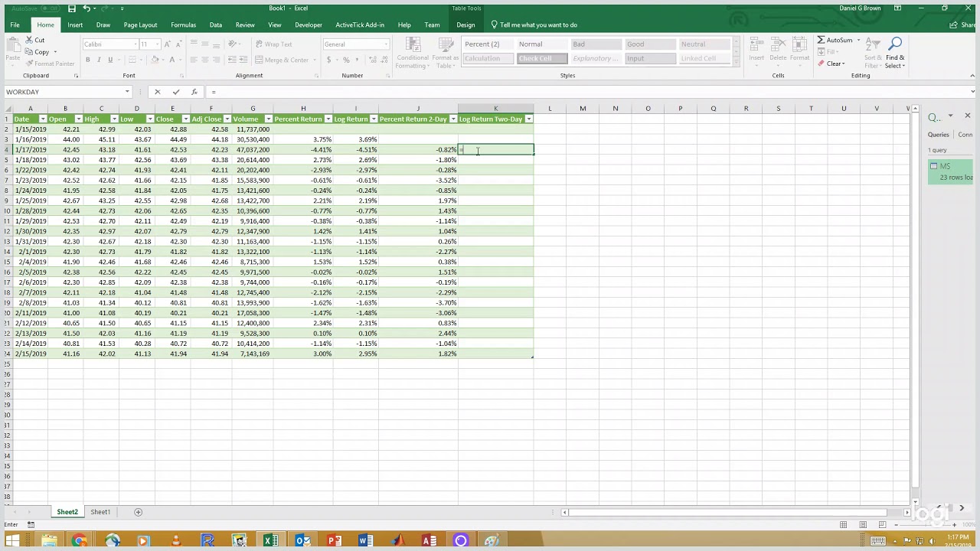Select cell with value 47,037,200

pos(253,150)
